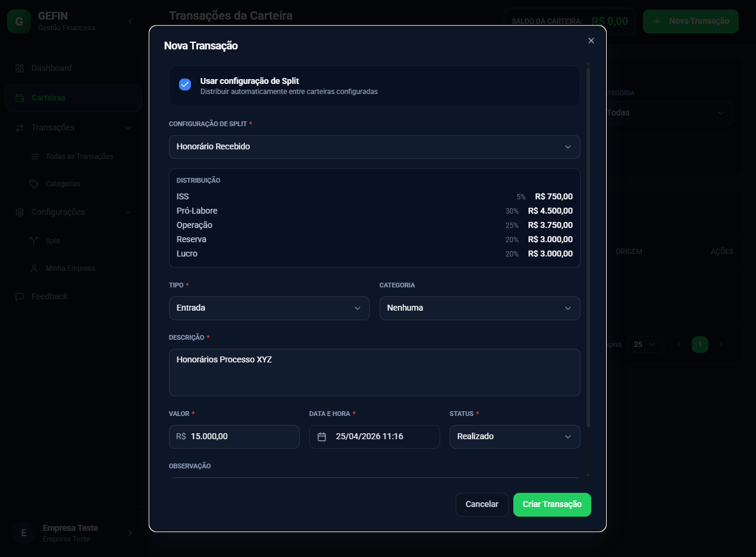Click the Valor input field
The image size is (756, 557).
[x=234, y=437]
